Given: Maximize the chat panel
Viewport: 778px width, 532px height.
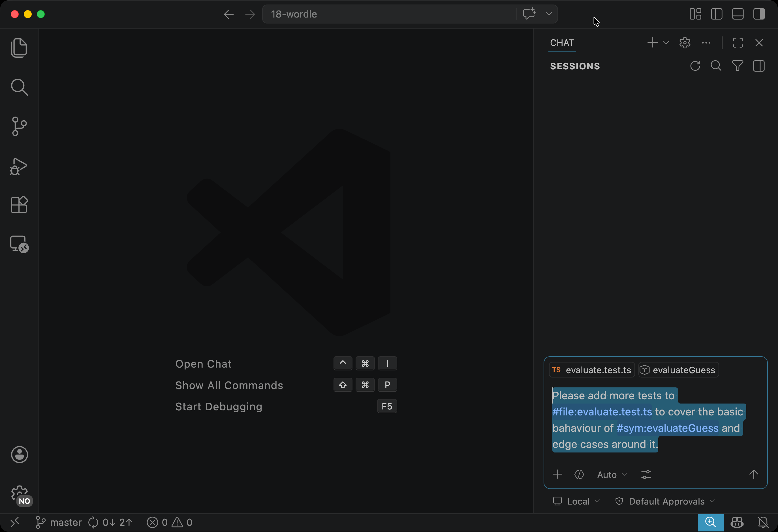Looking at the screenshot, I should coord(738,42).
